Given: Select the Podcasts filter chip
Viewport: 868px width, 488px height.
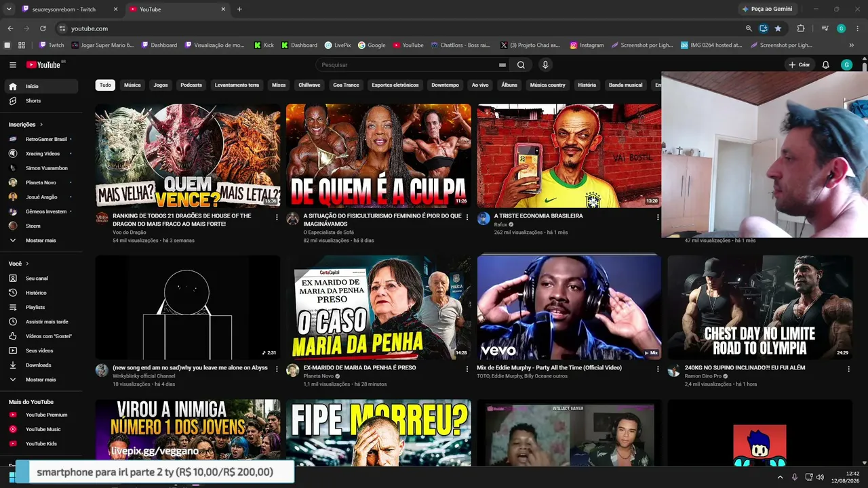Looking at the screenshot, I should tap(191, 85).
